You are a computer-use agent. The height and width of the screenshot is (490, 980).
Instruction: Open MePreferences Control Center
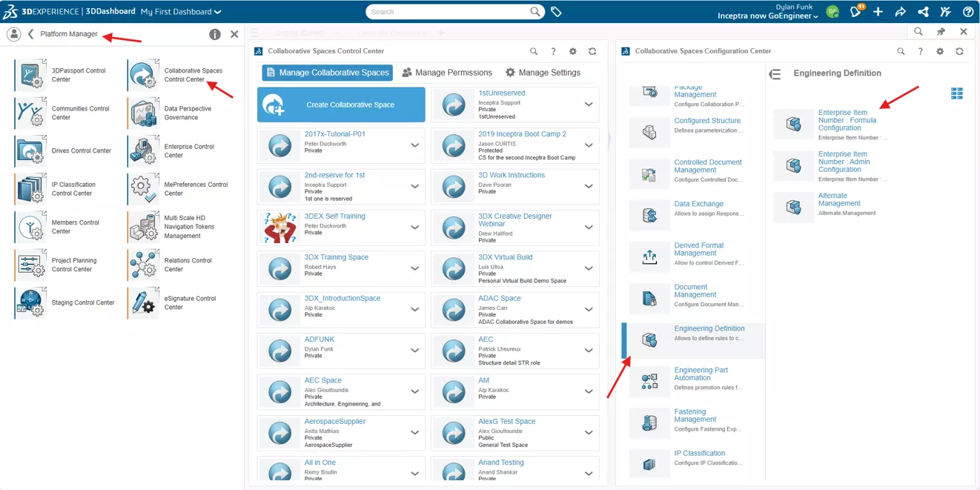coord(177,189)
